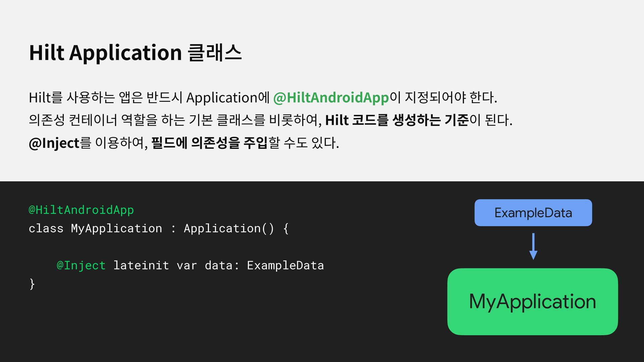Click the 'class' keyword in code
644x362 pixels.
[46, 228]
